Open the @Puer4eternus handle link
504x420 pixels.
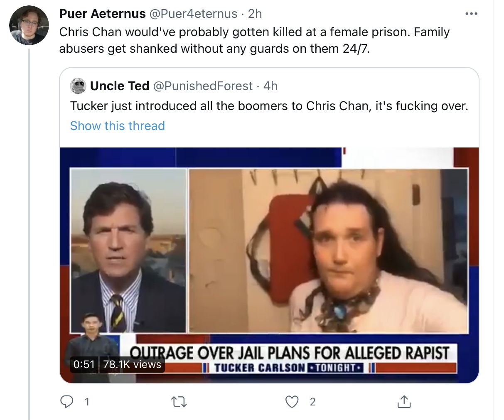pyautogui.click(x=193, y=14)
